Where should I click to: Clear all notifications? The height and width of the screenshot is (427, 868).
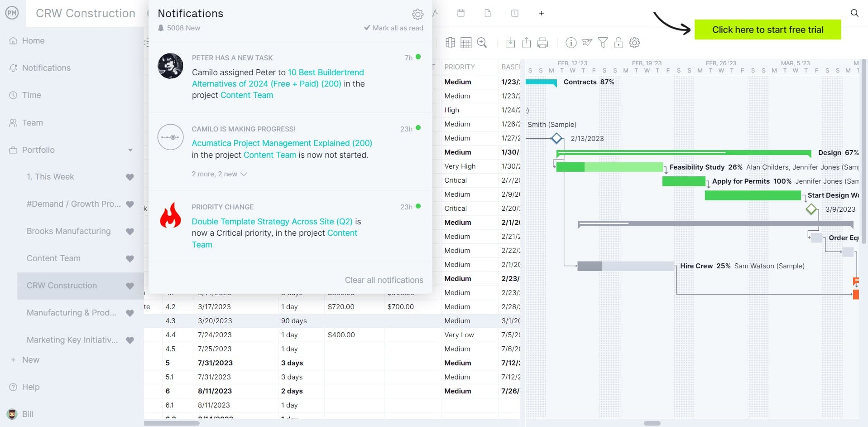384,280
